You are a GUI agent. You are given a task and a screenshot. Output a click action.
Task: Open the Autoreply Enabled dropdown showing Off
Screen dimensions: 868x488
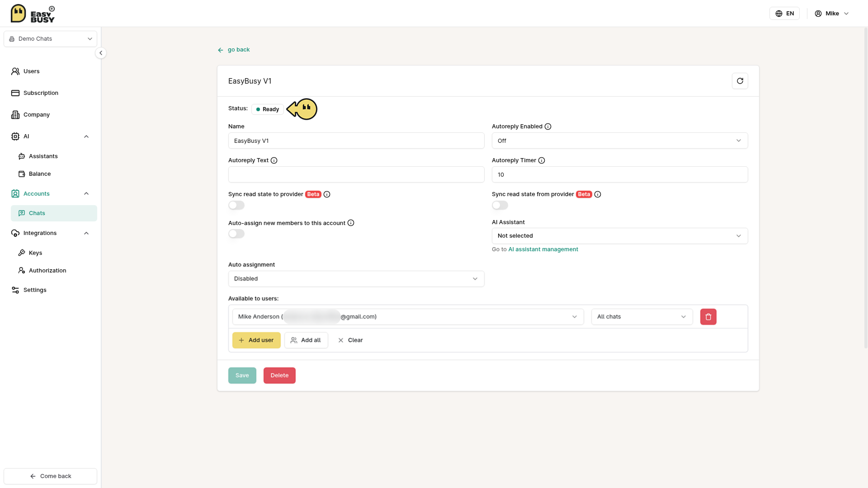click(620, 141)
